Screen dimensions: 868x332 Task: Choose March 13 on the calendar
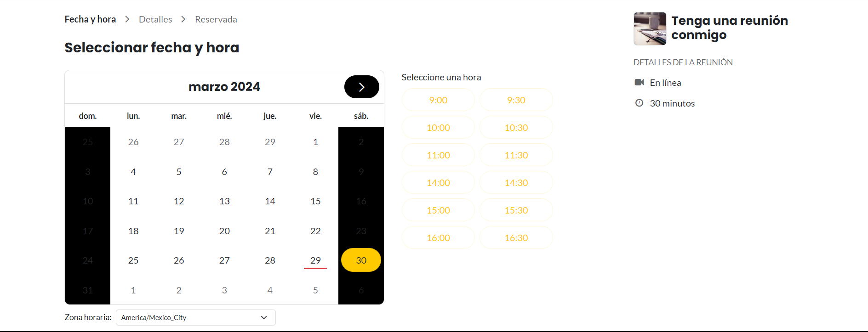click(224, 201)
